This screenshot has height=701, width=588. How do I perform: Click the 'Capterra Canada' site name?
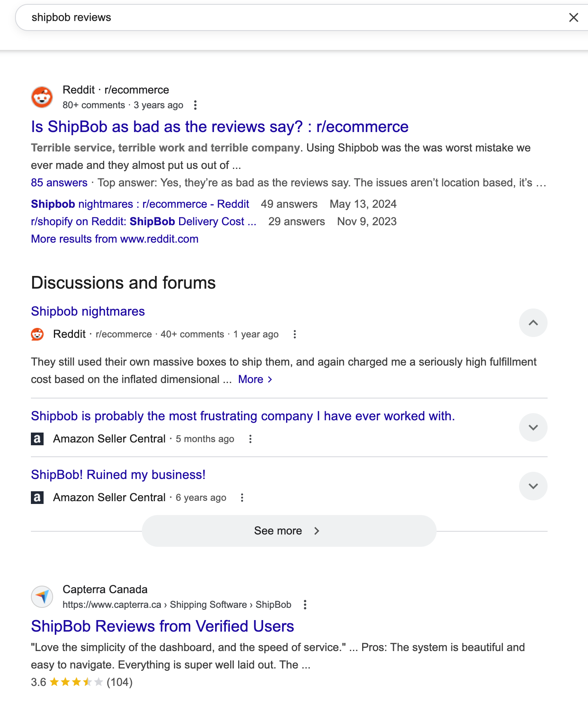click(105, 590)
